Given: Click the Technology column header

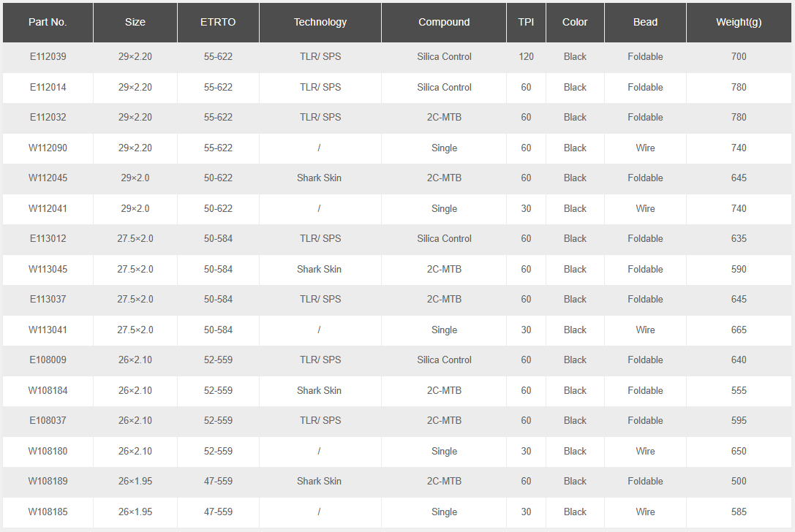Looking at the screenshot, I should point(320,22).
